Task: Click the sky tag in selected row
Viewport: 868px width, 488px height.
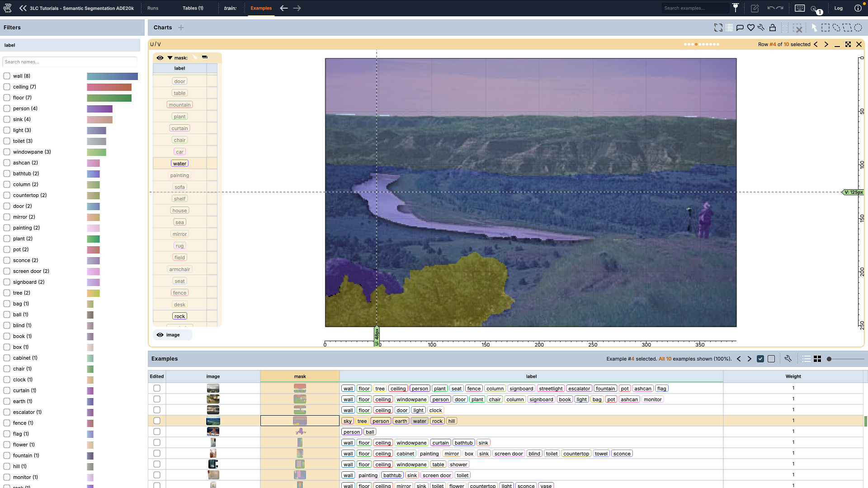Action: tap(347, 421)
